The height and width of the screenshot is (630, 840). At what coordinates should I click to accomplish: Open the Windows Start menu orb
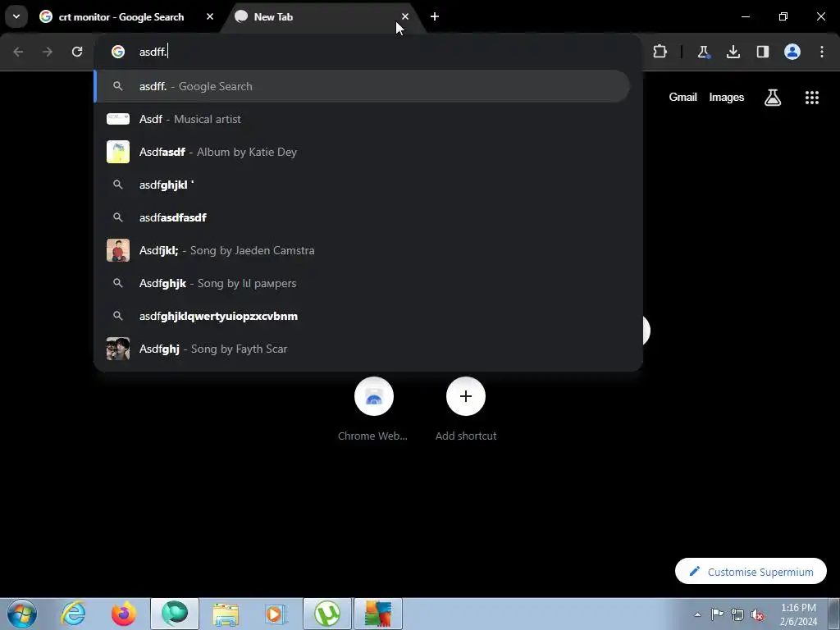pyautogui.click(x=22, y=614)
